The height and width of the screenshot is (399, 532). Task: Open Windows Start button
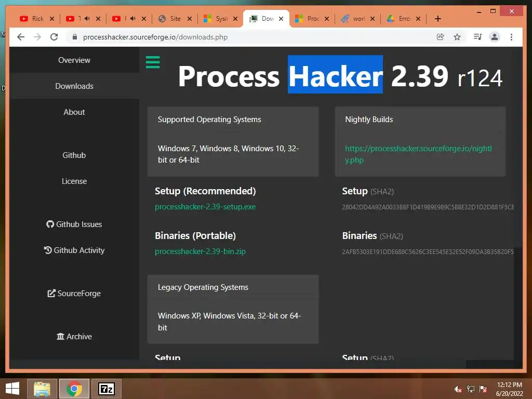12,389
